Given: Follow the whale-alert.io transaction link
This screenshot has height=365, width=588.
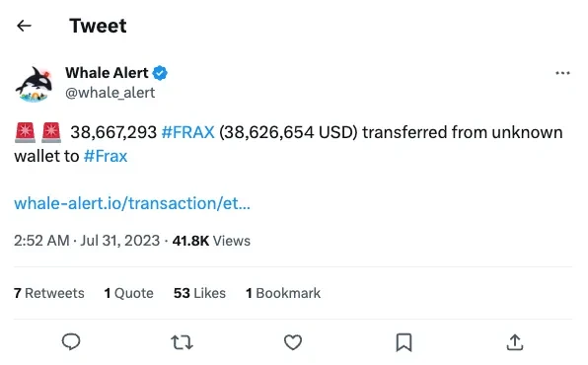Looking at the screenshot, I should [x=132, y=203].
